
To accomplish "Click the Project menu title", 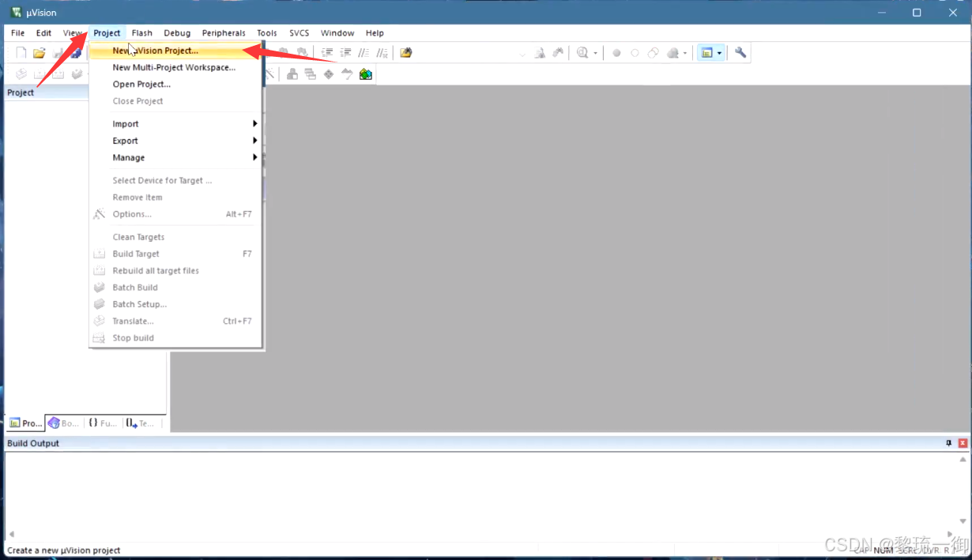I will tap(107, 33).
